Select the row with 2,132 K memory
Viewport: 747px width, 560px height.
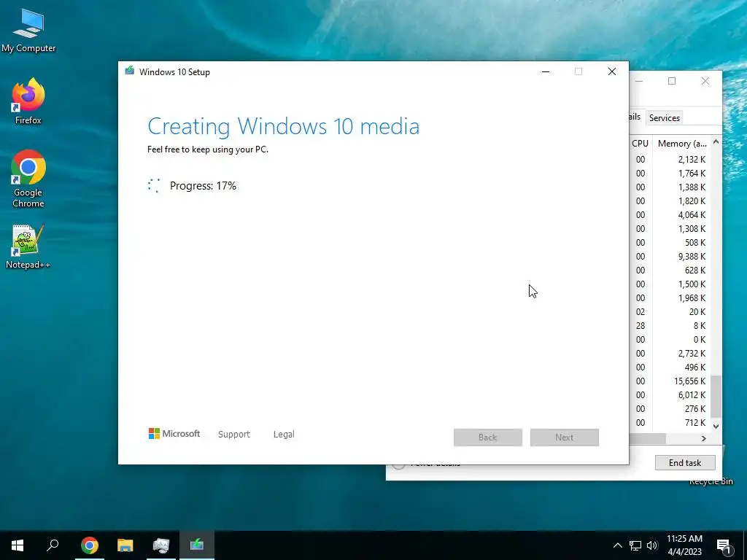[x=670, y=160]
